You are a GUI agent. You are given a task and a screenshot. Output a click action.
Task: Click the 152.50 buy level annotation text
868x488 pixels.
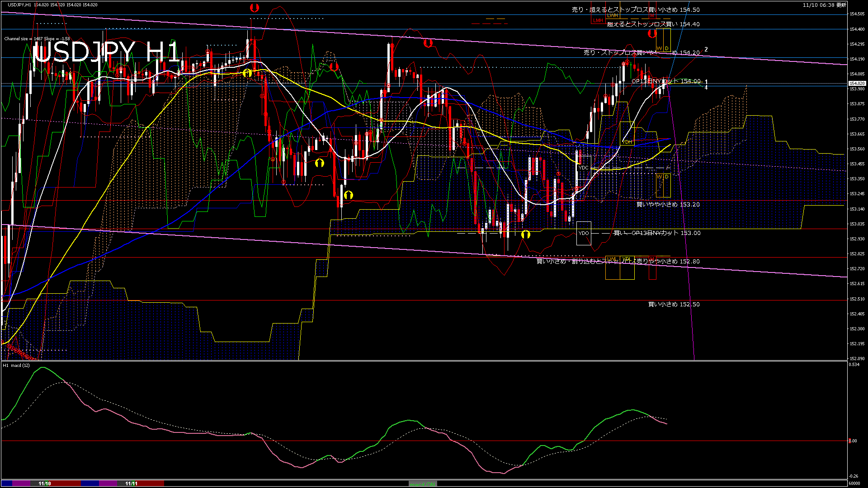click(x=674, y=305)
